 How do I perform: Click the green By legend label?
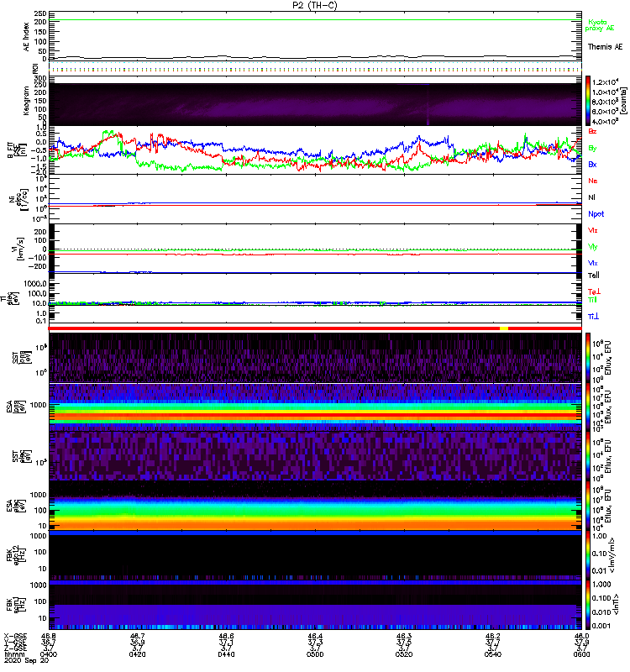tap(592, 149)
